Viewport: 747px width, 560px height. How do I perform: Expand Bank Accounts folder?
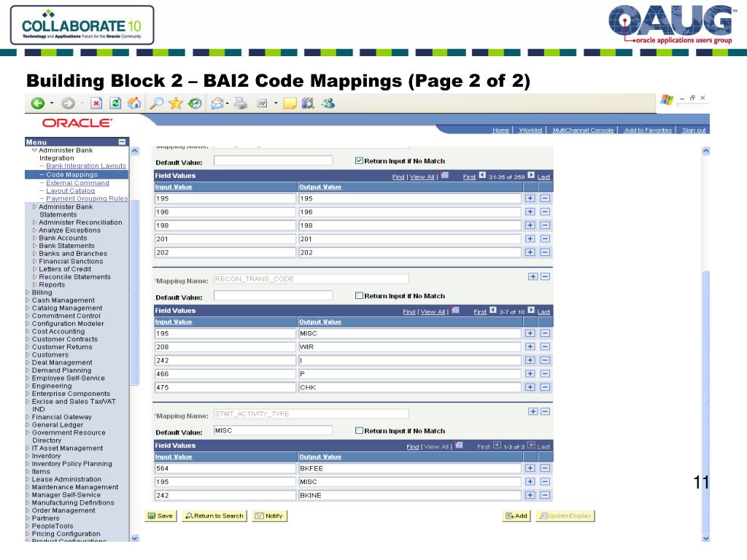[34, 238]
